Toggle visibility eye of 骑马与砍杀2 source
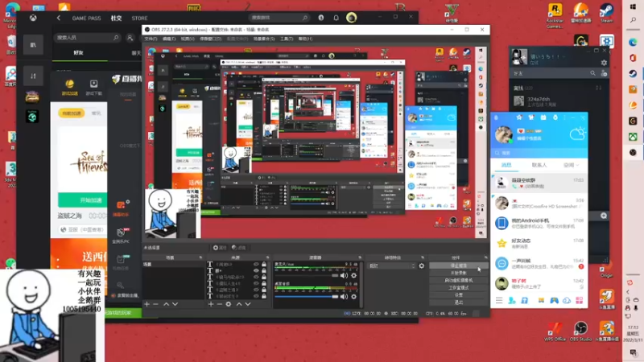The width and height of the screenshot is (644, 362). [x=256, y=277]
